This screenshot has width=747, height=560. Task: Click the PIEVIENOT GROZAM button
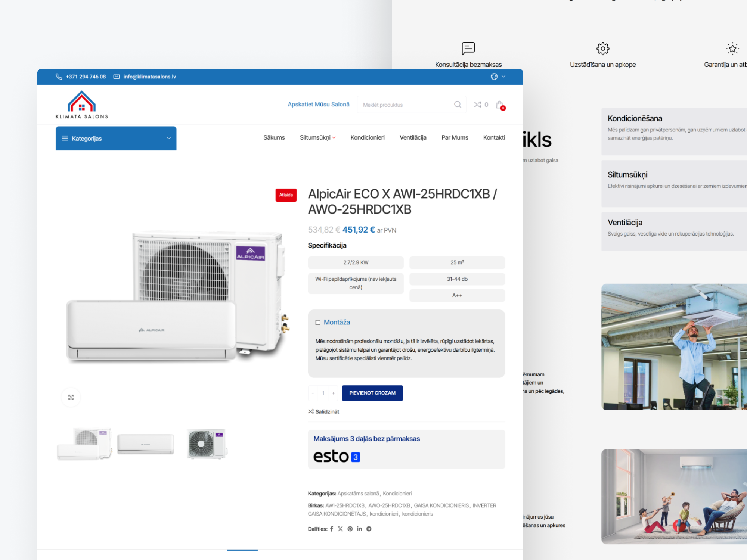point(372,393)
